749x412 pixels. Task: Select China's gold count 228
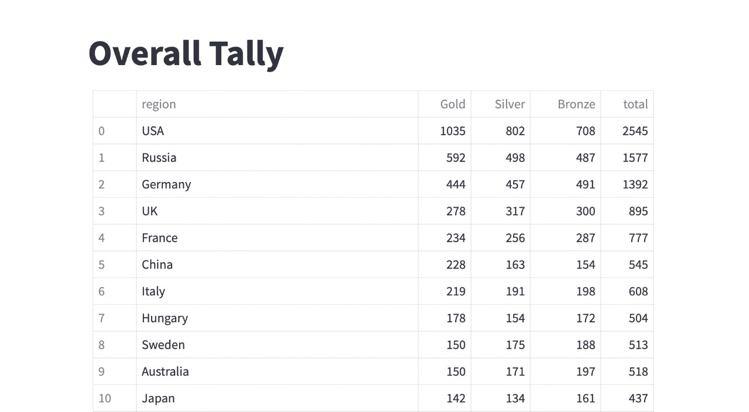click(445, 264)
